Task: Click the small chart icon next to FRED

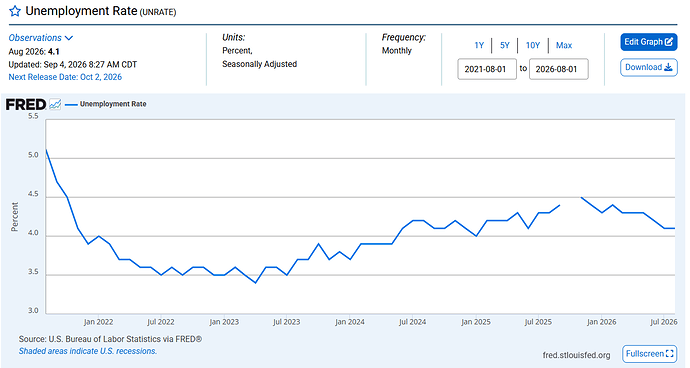Action: coord(55,104)
